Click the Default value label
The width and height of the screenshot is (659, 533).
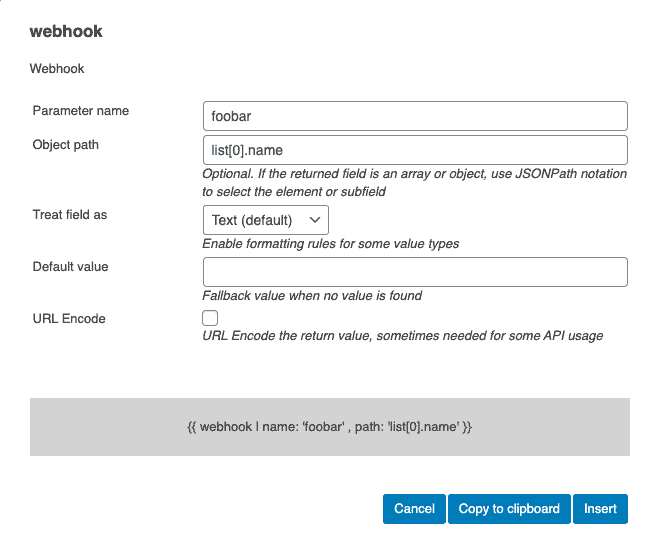(x=70, y=267)
